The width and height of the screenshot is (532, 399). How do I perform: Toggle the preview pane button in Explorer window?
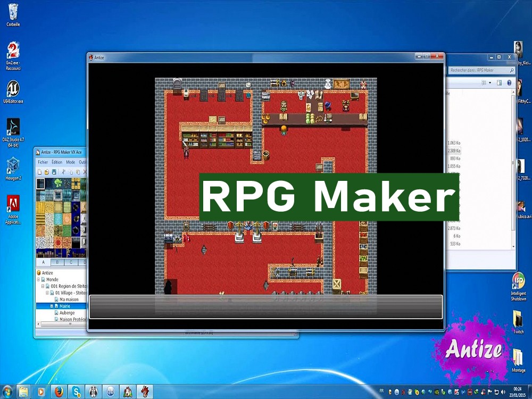499,83
